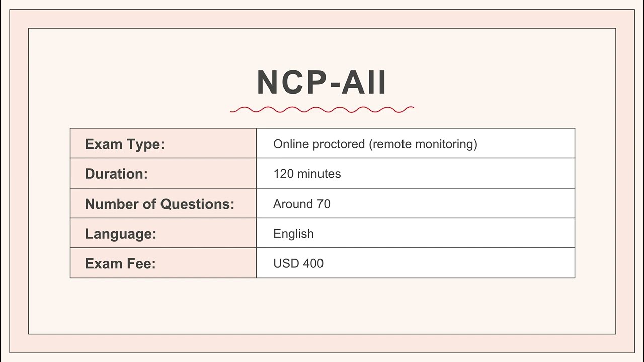Select the English value cell

[x=416, y=233]
